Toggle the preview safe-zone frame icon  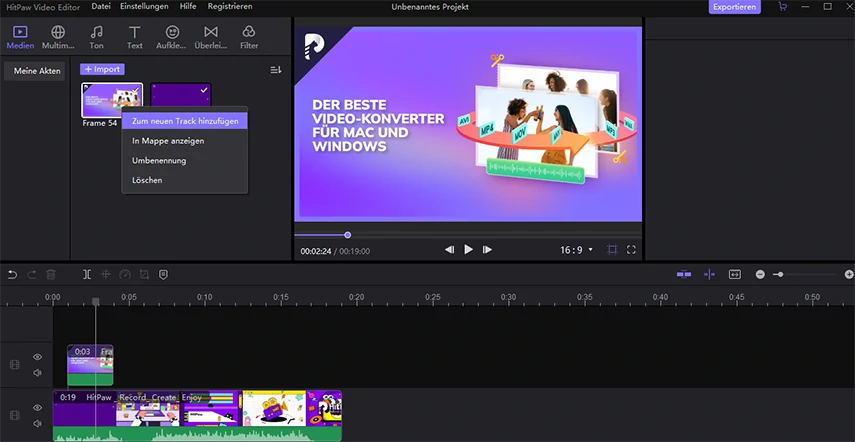612,250
